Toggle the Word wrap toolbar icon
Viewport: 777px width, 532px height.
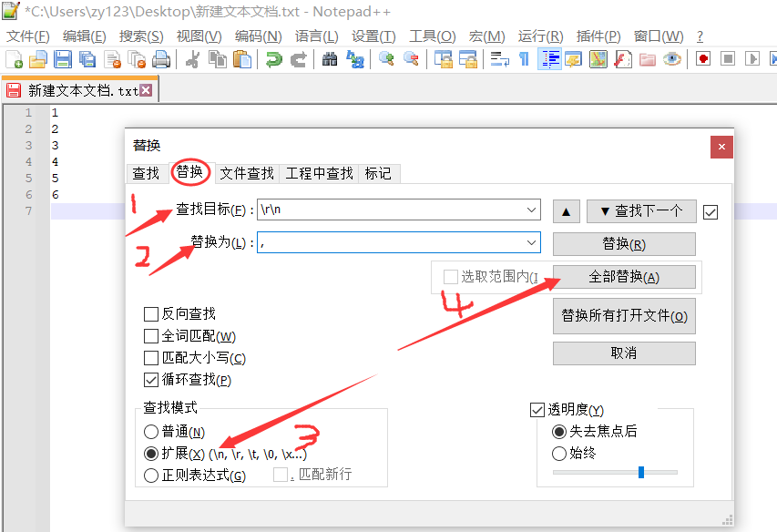(499, 59)
